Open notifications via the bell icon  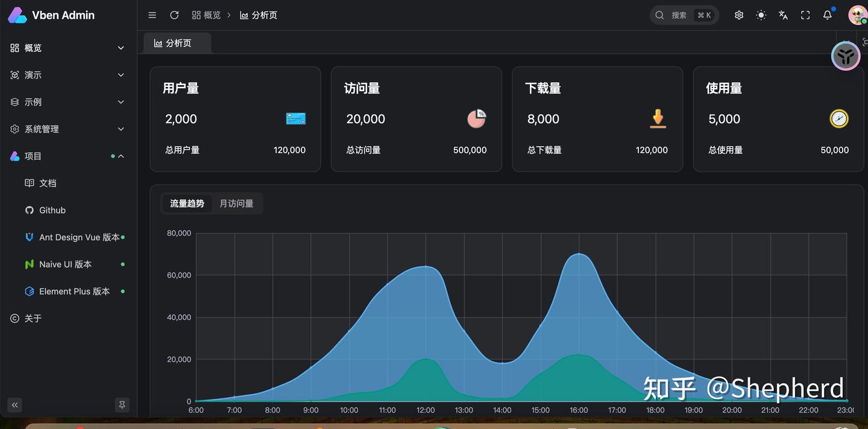(827, 14)
